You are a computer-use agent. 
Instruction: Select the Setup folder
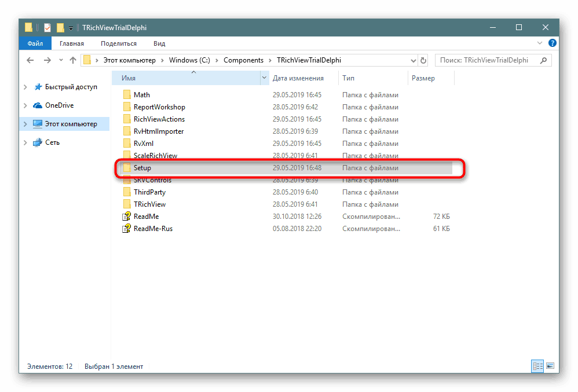142,168
